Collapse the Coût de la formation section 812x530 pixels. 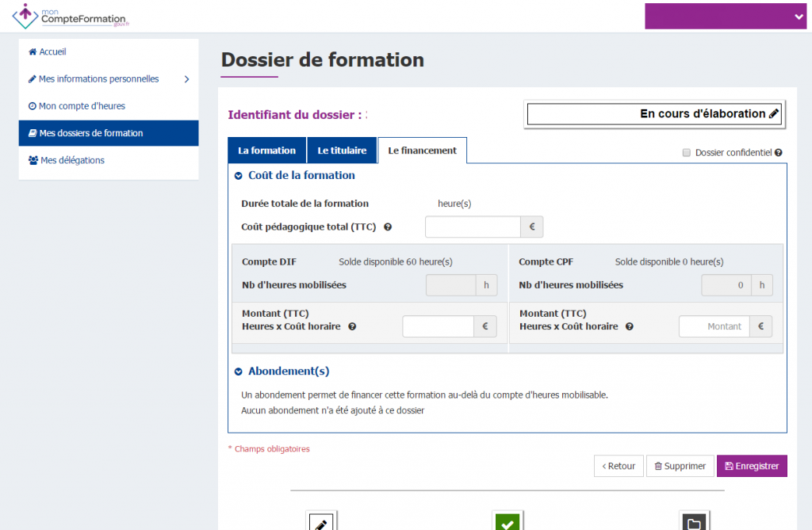pos(238,176)
